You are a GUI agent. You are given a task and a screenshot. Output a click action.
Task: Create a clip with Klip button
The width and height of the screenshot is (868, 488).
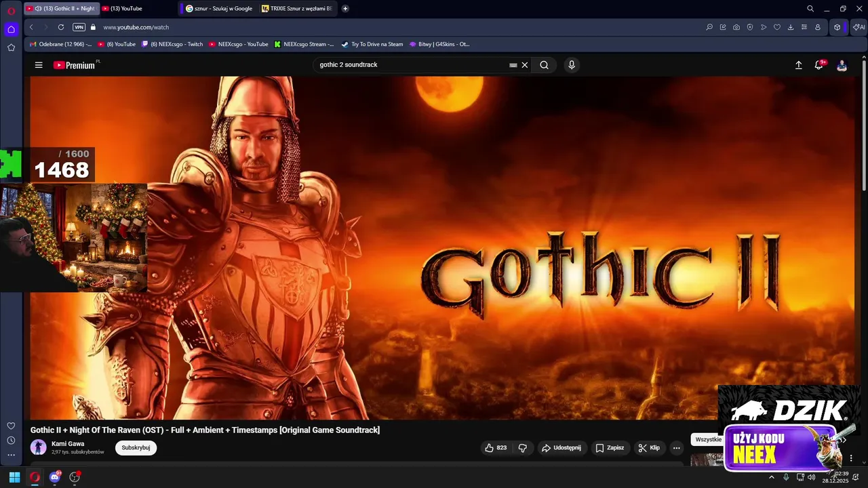(x=649, y=448)
